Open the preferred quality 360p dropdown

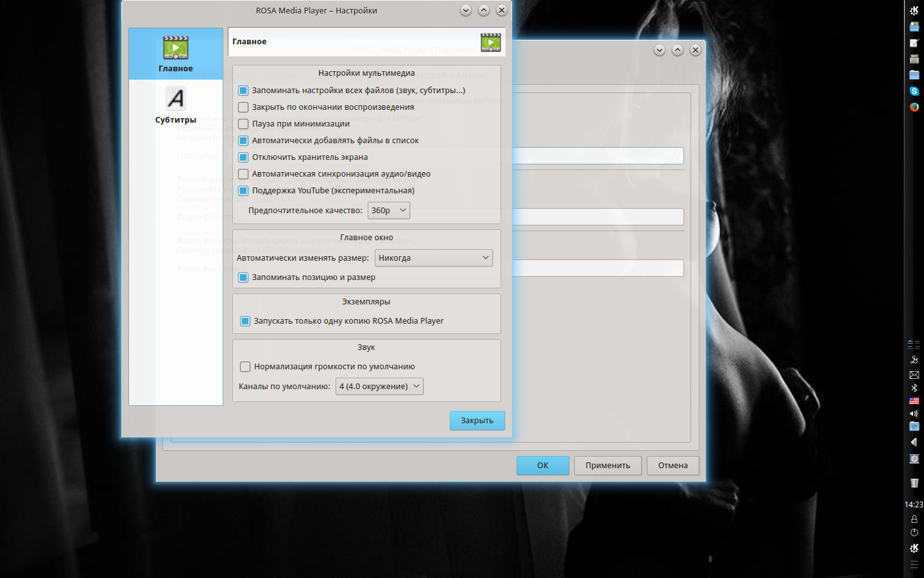pos(389,211)
